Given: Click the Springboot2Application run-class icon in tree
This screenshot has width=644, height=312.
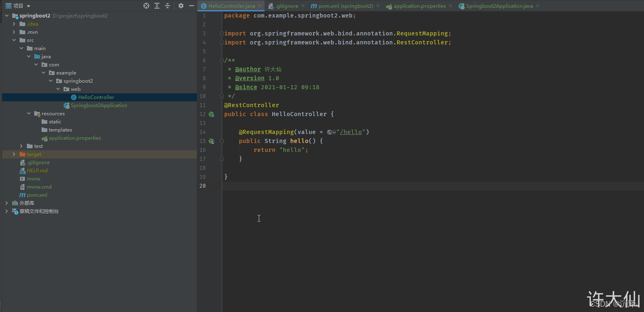Looking at the screenshot, I should (66, 105).
